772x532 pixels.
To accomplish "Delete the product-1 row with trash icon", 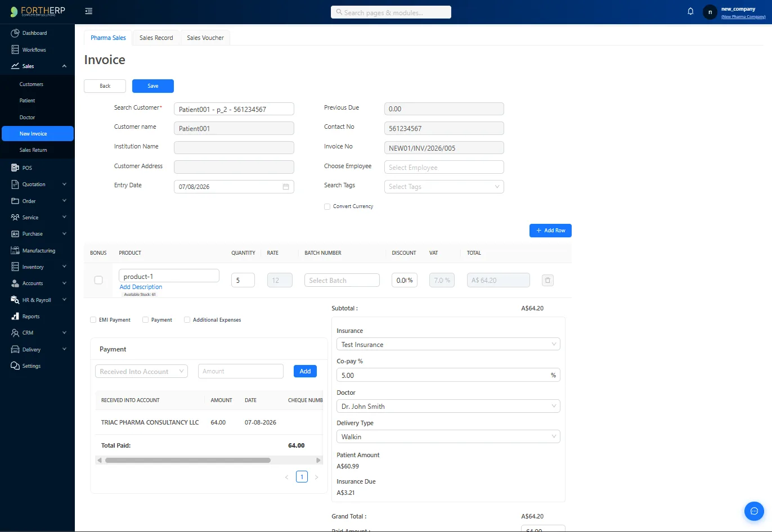I will point(547,280).
